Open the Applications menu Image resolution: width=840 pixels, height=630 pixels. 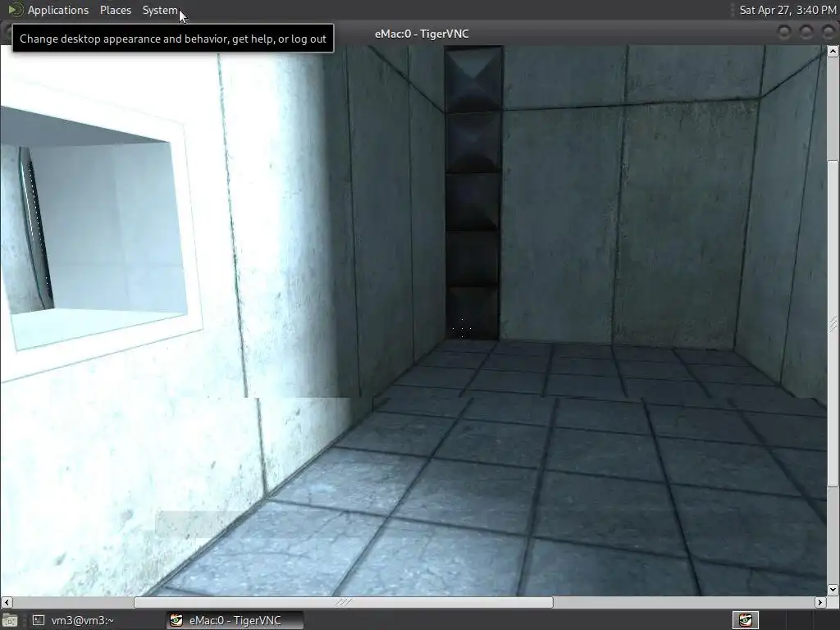tap(58, 10)
